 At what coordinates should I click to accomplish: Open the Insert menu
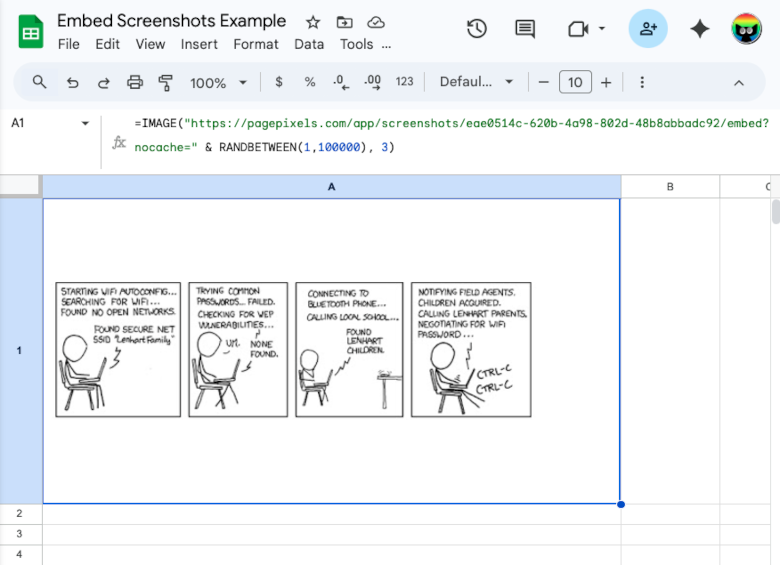(199, 44)
